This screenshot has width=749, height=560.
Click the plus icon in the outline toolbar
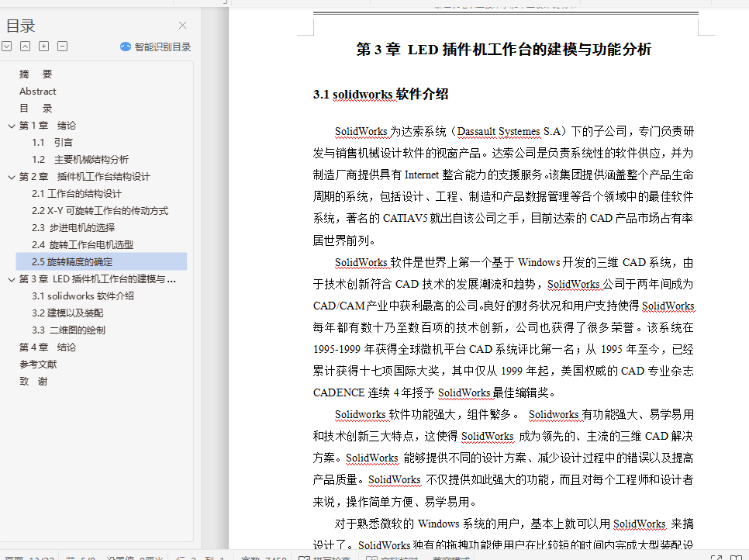44,47
